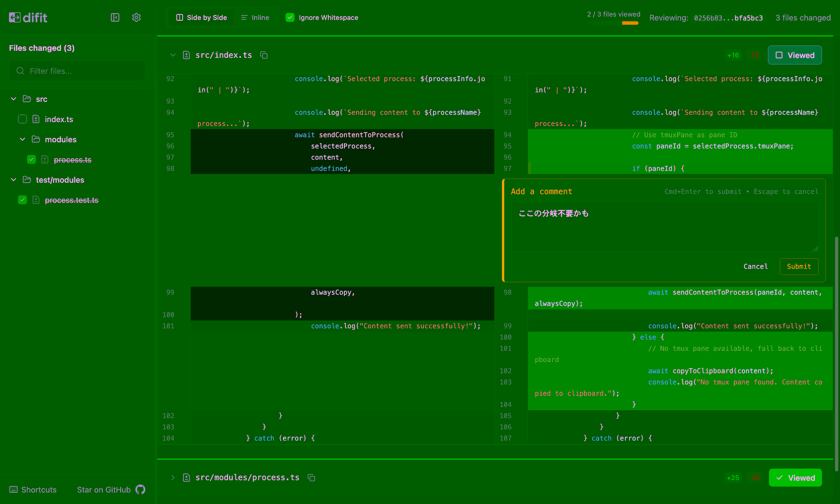
Task: Click the keyboard Shortcuts icon
Action: coord(13,489)
